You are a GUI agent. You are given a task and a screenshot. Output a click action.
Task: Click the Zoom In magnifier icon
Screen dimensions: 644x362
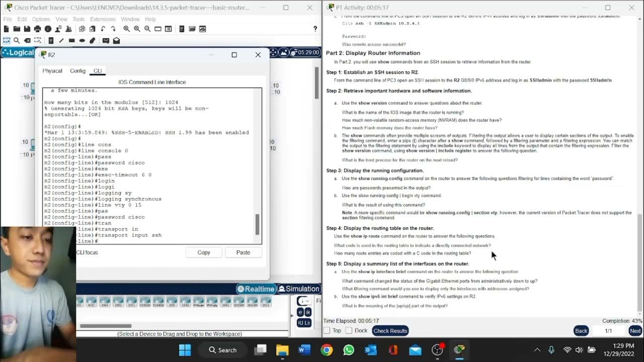tap(126, 29)
